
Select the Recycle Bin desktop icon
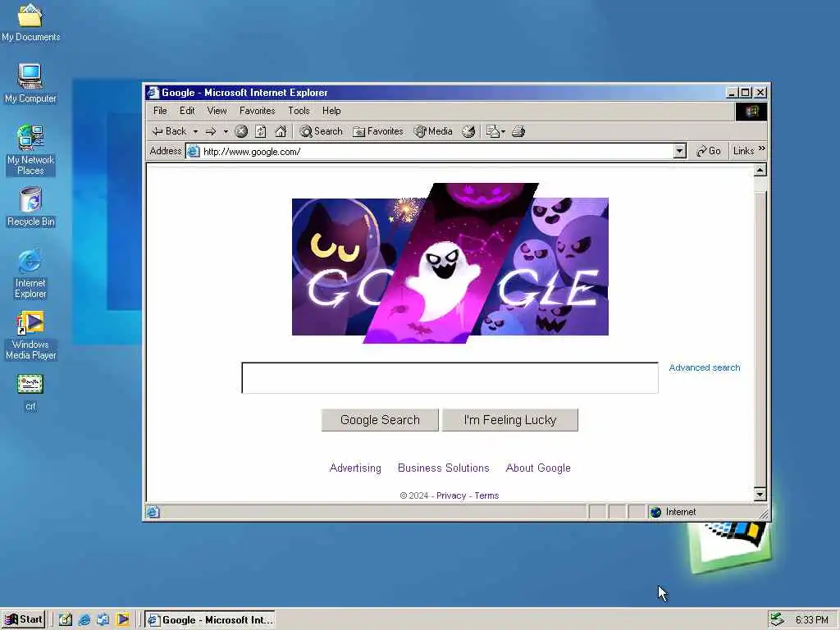(30, 207)
